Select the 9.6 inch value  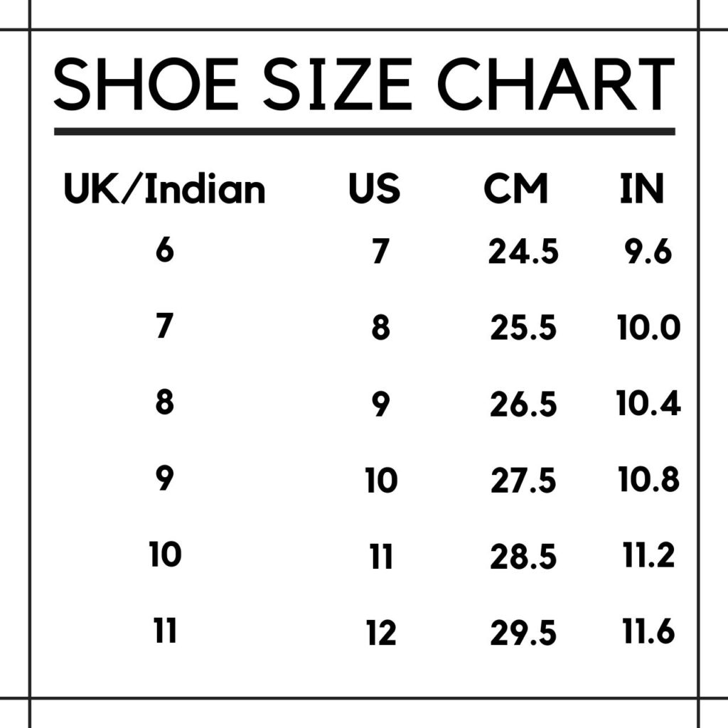tap(648, 252)
